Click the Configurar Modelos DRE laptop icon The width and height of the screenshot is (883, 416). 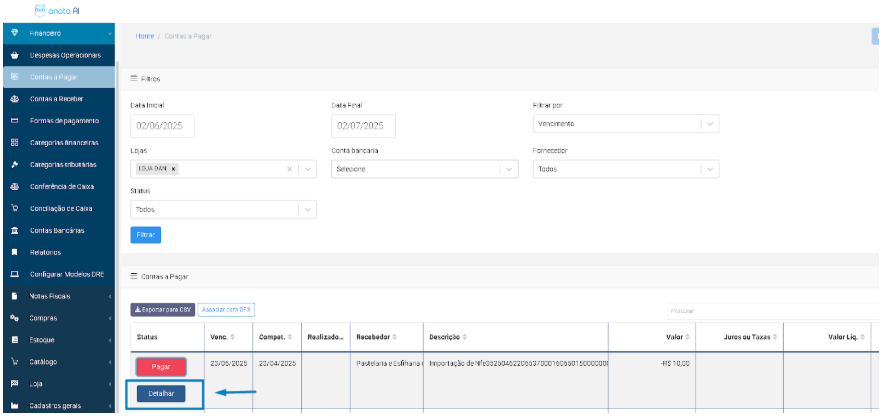15,274
